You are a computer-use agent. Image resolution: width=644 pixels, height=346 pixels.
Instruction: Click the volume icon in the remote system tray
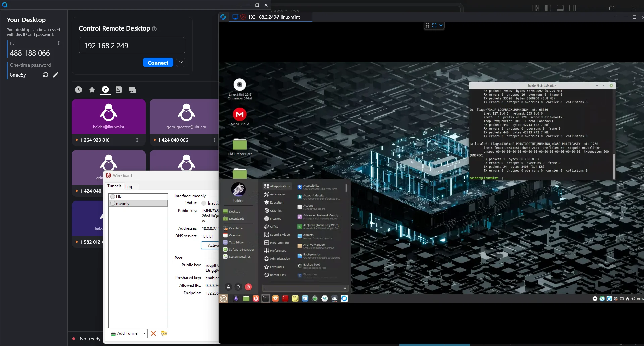(633, 299)
